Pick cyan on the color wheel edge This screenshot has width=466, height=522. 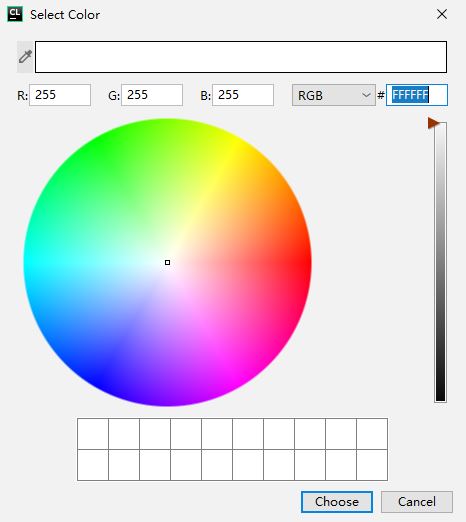pyautogui.click(x=29, y=263)
